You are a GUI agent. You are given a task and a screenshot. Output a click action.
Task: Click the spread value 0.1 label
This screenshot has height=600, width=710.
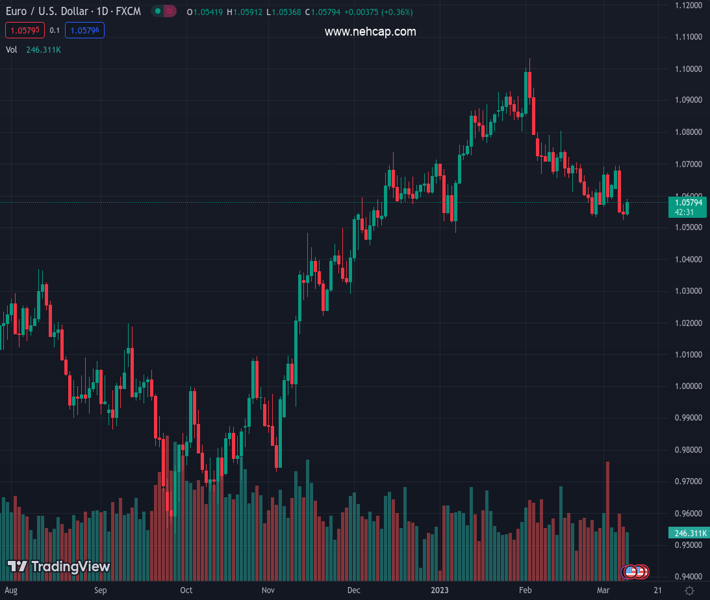[x=55, y=30]
